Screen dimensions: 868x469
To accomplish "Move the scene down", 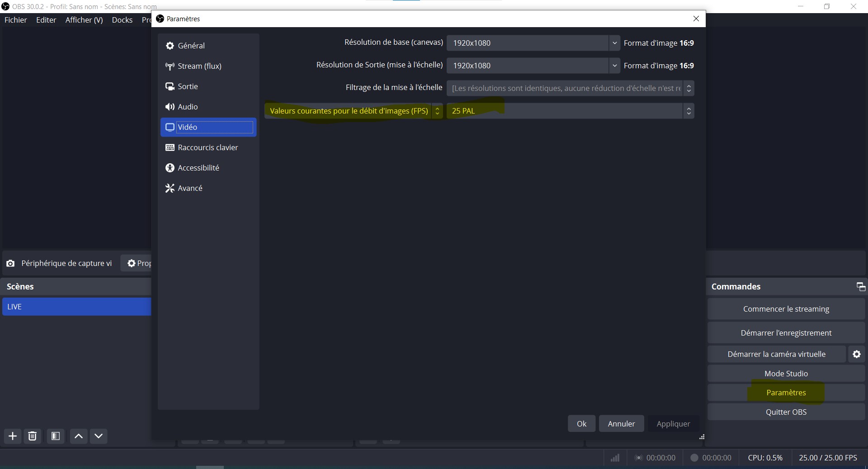I will click(99, 436).
